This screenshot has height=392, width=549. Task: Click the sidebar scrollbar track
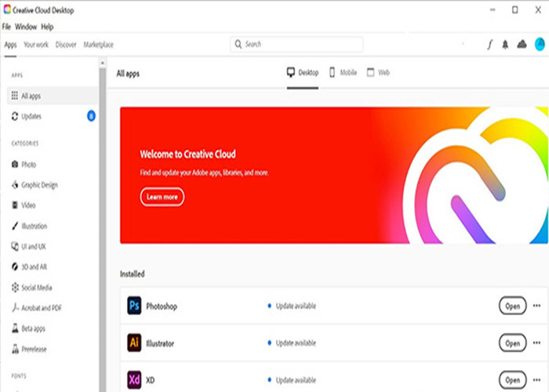coord(102,230)
